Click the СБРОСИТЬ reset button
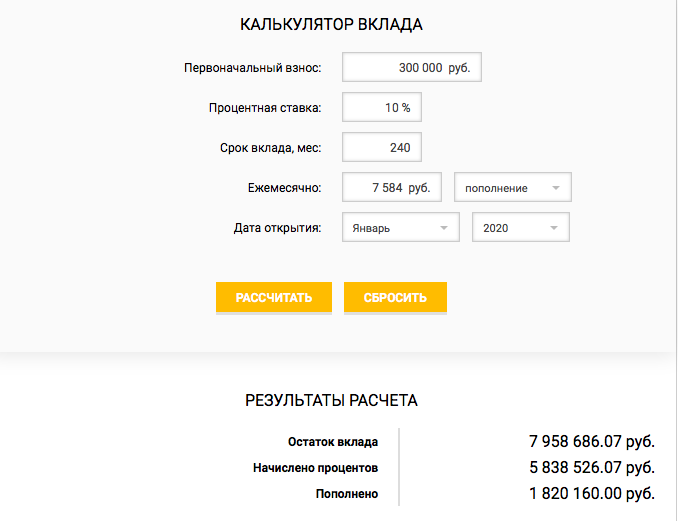This screenshot has width=678, height=521. pyautogui.click(x=395, y=297)
